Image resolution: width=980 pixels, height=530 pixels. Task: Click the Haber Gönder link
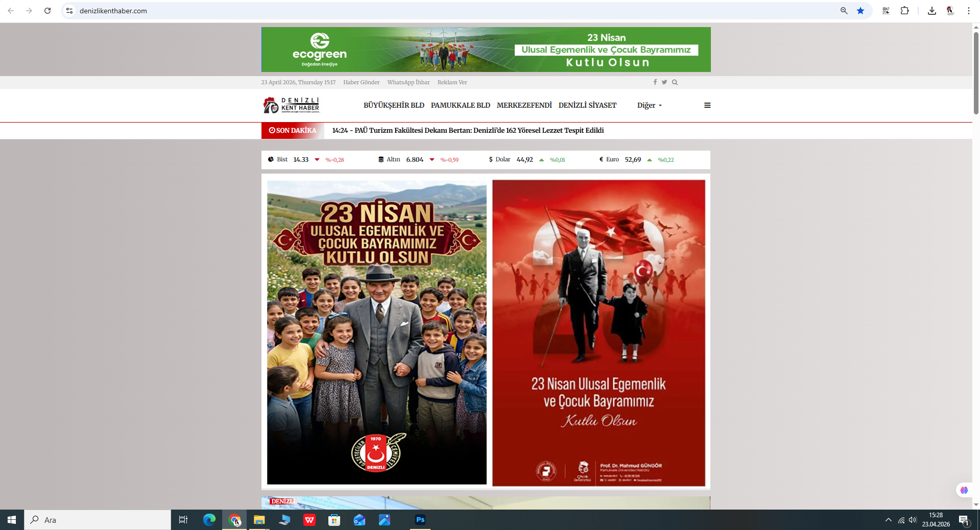point(361,82)
